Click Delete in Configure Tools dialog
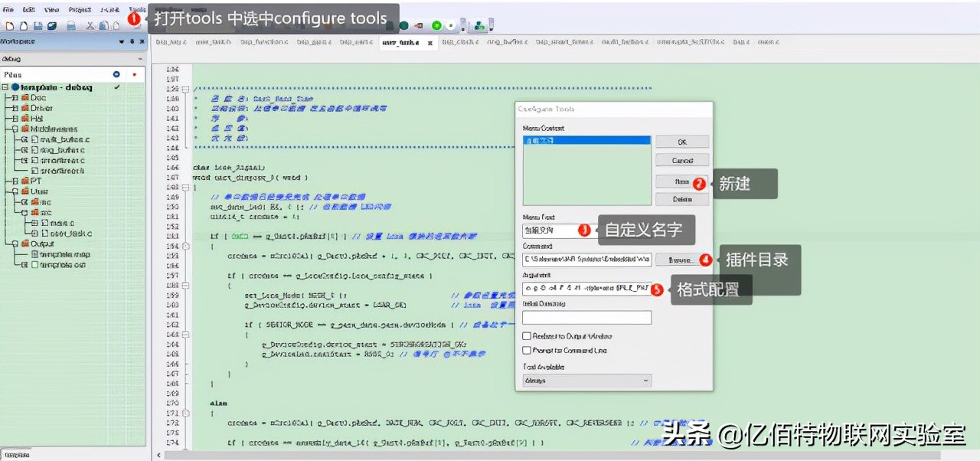The height and width of the screenshot is (461, 980). coord(682,199)
